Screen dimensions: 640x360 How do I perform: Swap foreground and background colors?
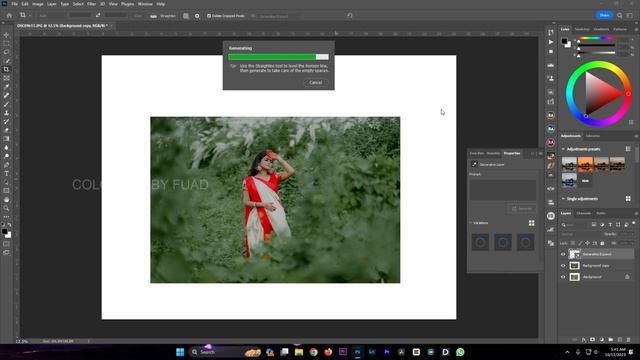tap(9, 225)
